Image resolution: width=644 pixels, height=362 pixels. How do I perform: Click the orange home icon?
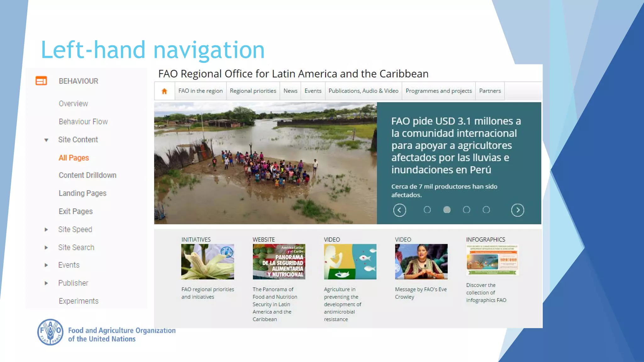(x=164, y=91)
